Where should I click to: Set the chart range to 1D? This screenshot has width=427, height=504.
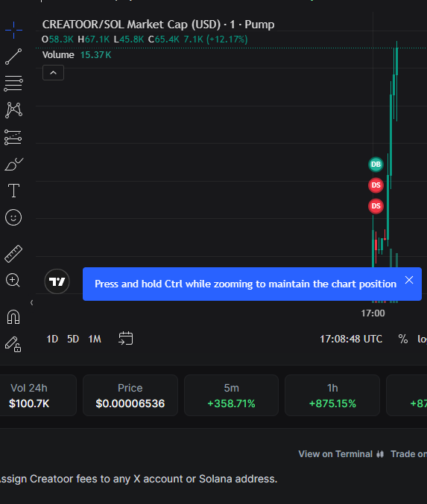52,339
